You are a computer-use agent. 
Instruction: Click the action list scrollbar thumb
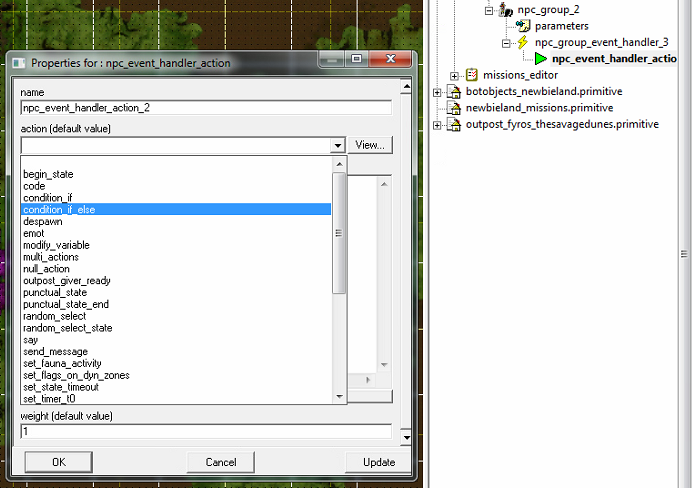click(339, 233)
